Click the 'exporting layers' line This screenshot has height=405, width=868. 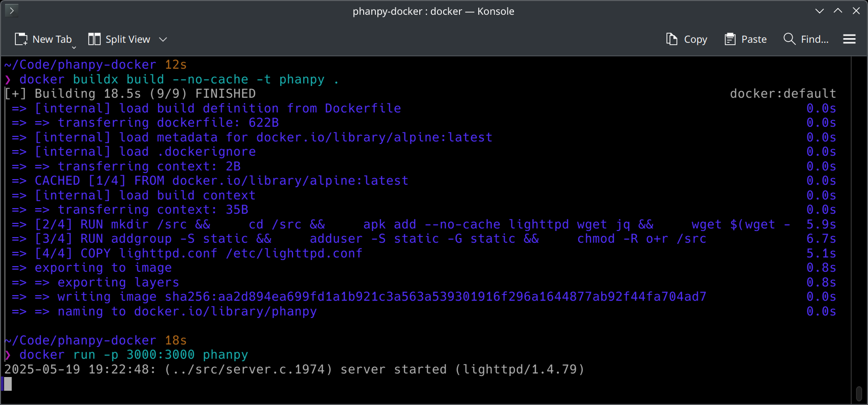95,282
